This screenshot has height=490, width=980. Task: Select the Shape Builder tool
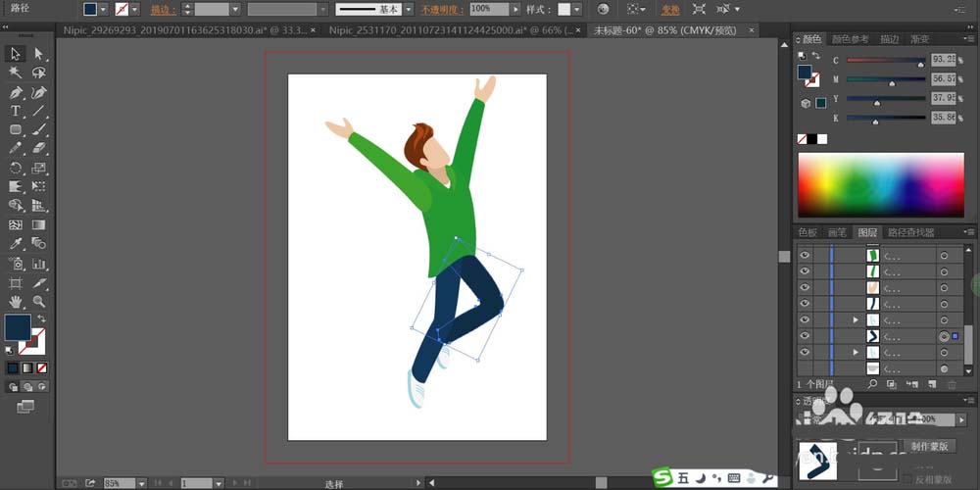(16, 205)
